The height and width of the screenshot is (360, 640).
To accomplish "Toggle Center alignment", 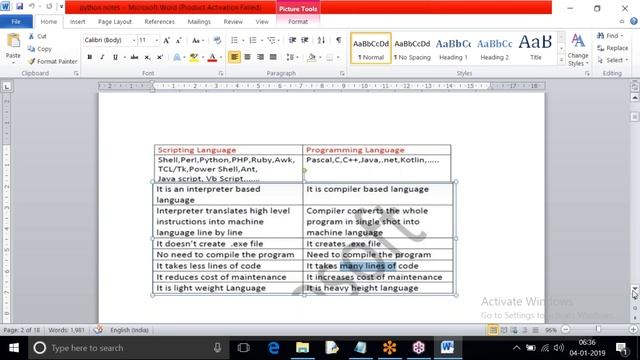I will 247,57.
